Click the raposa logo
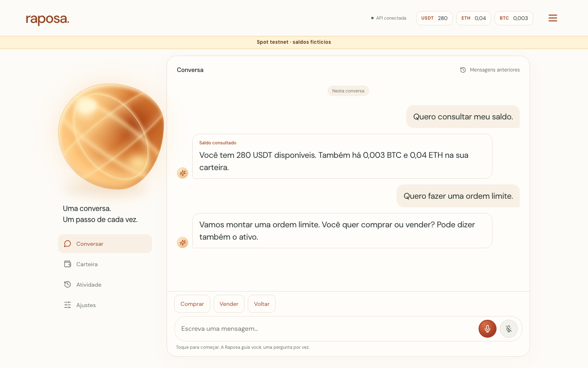Screen dimensions: 588x368 tap(47, 19)
